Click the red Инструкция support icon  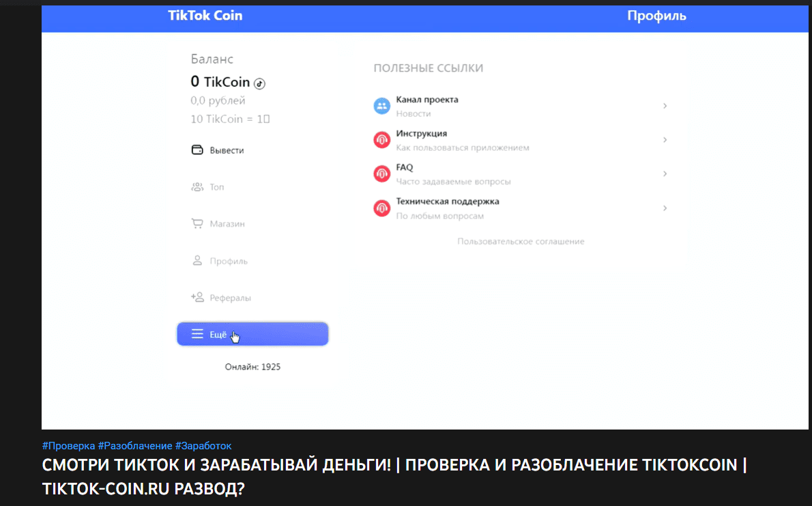pos(382,139)
